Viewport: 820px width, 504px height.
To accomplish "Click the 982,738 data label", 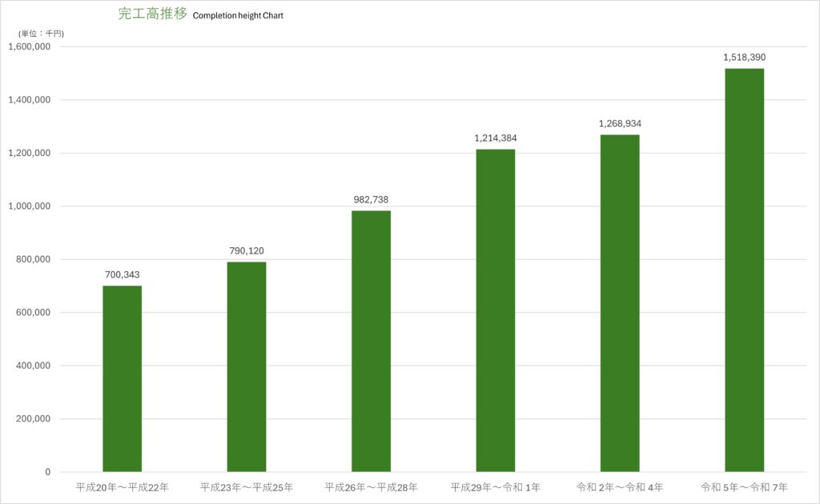I will tap(371, 199).
